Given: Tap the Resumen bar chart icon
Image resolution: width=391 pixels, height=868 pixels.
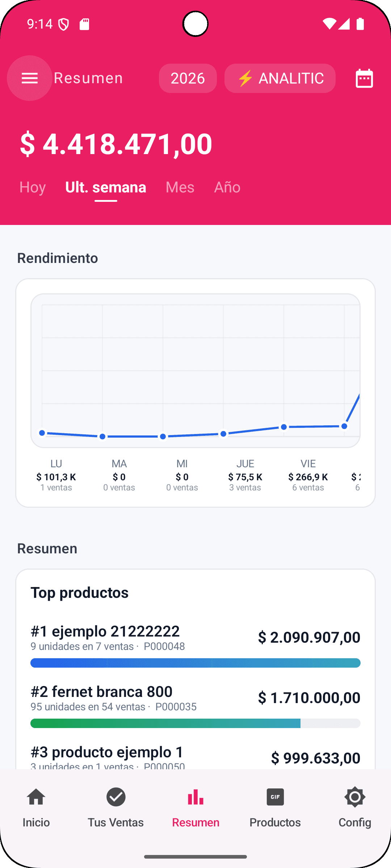Looking at the screenshot, I should point(195,797).
